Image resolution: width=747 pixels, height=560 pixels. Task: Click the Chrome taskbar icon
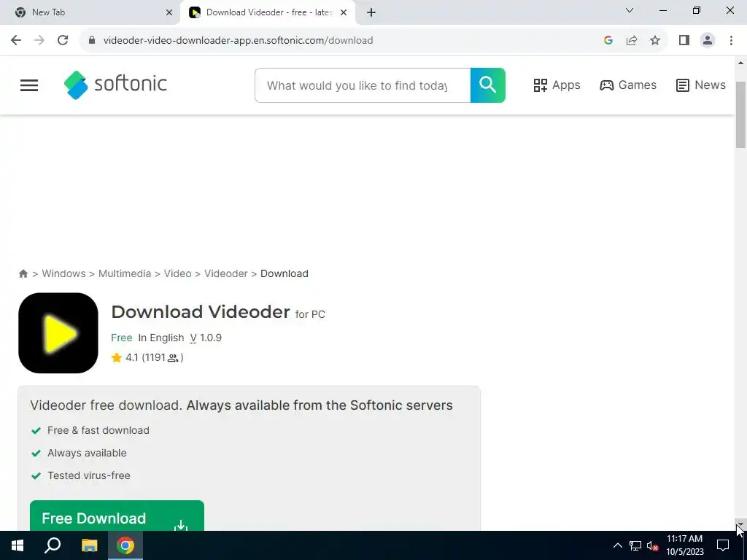click(x=125, y=545)
